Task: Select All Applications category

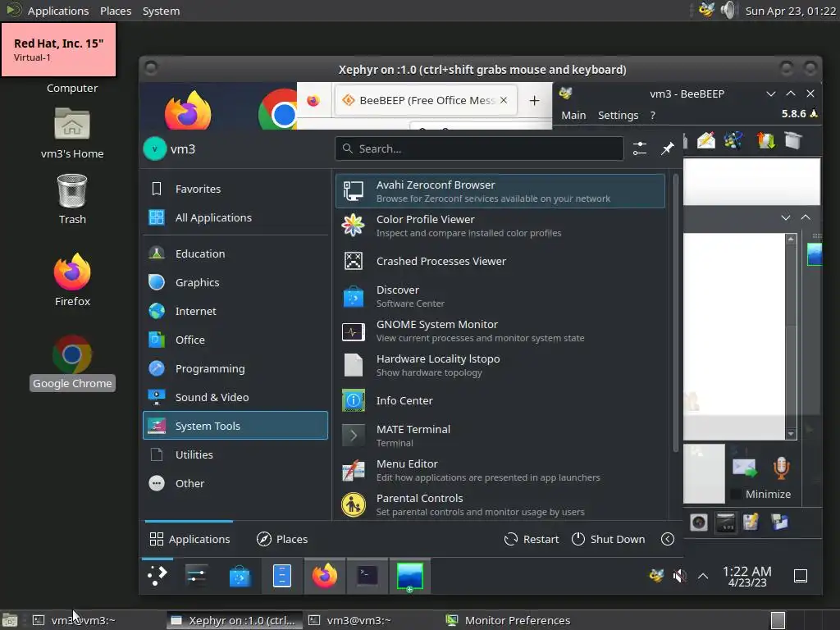Action: point(235,217)
